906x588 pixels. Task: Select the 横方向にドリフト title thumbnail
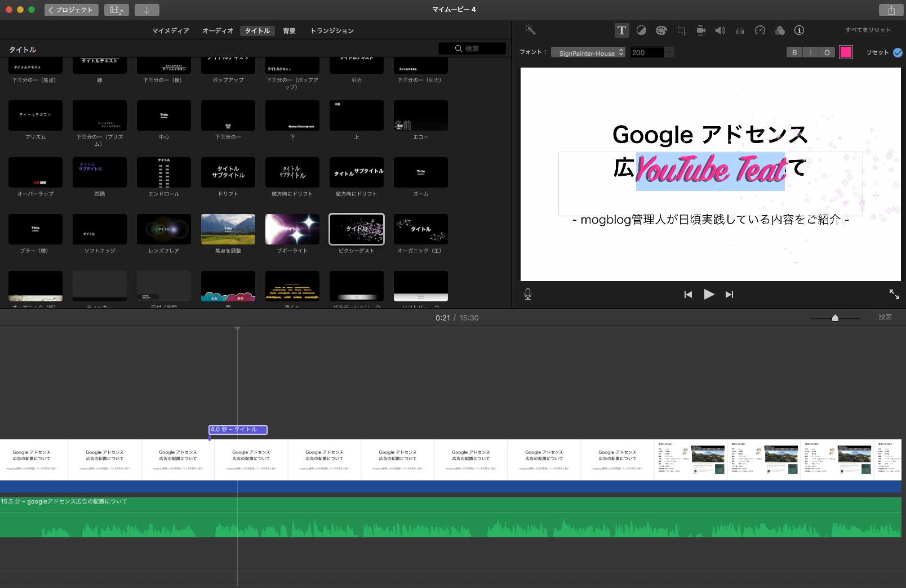coord(292,172)
